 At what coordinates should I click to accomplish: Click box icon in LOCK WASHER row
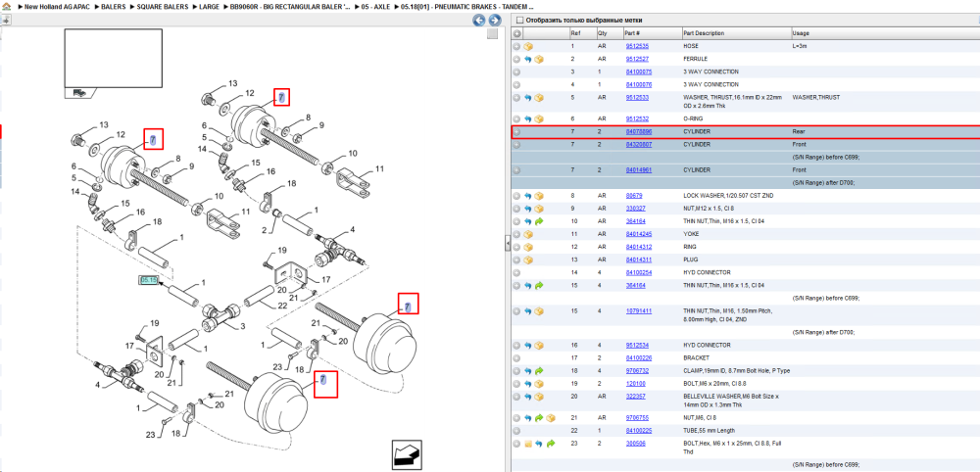point(539,196)
